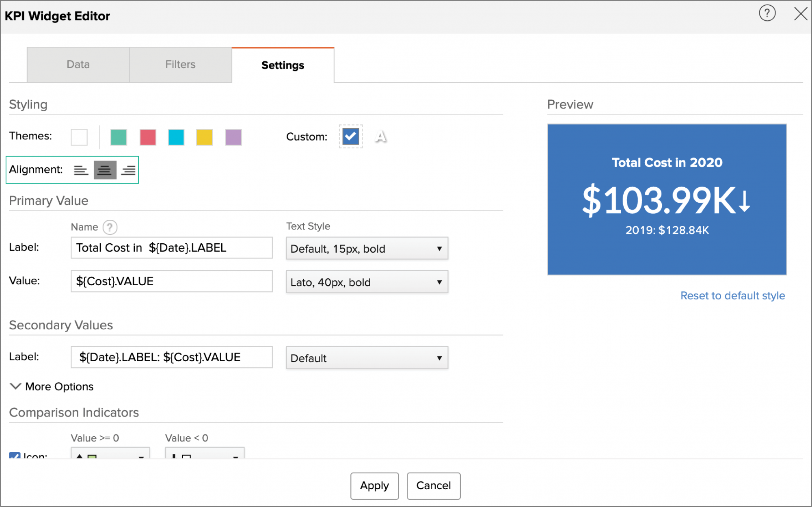Choose center alignment option

[105, 170]
